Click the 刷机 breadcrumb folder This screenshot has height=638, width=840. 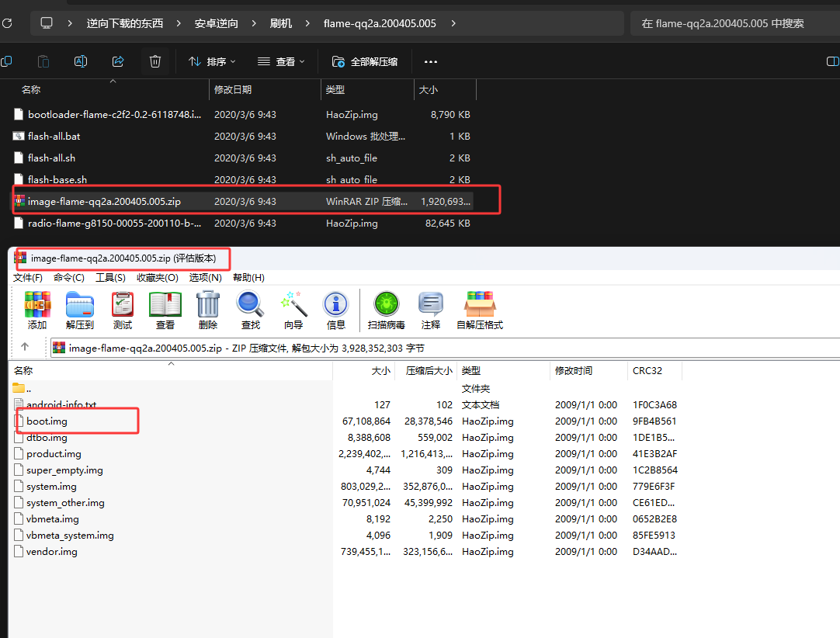click(x=281, y=23)
